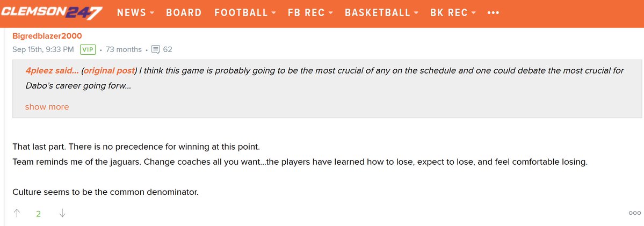The image size is (644, 226).
Task: Open the more navigation ellipsis menu
Action: 493,13
